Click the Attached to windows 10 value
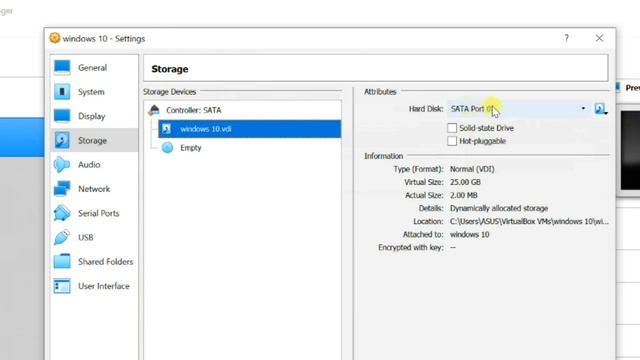Screen dimensions: 640x360 tap(469, 234)
